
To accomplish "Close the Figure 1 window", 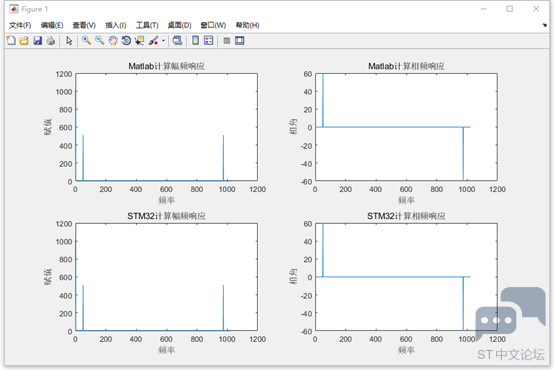I will pos(536,9).
